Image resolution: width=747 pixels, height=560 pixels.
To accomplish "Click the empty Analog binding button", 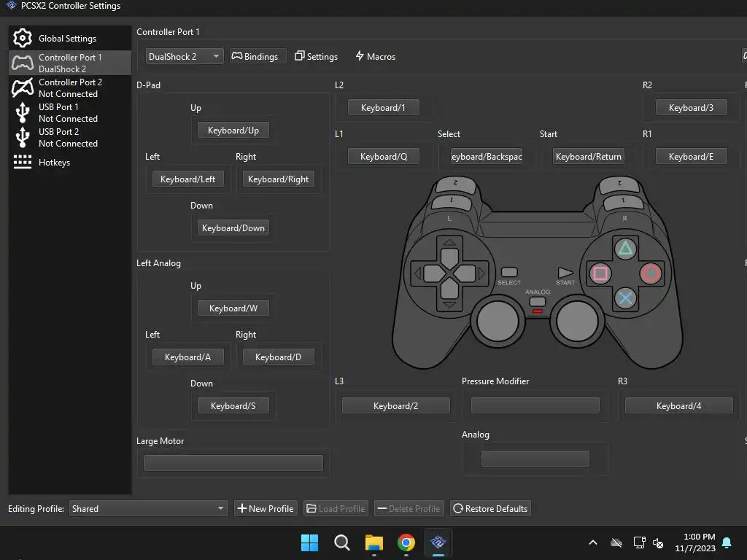I will [x=535, y=459].
